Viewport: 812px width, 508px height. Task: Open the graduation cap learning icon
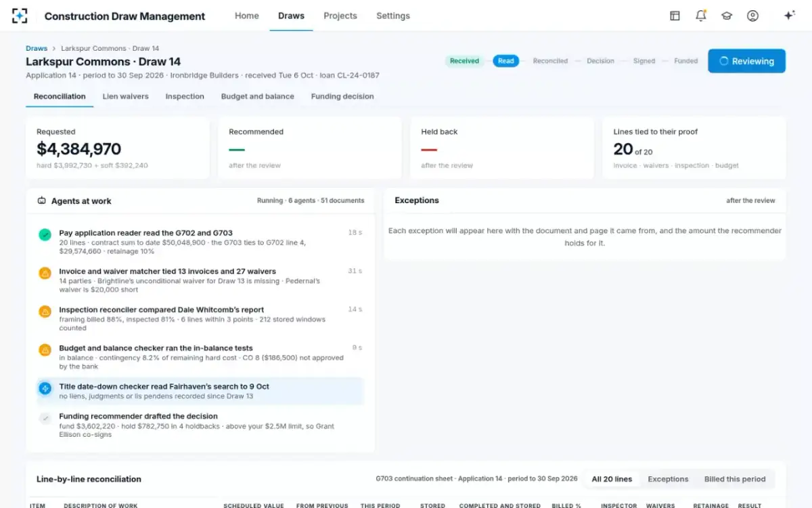click(x=727, y=16)
